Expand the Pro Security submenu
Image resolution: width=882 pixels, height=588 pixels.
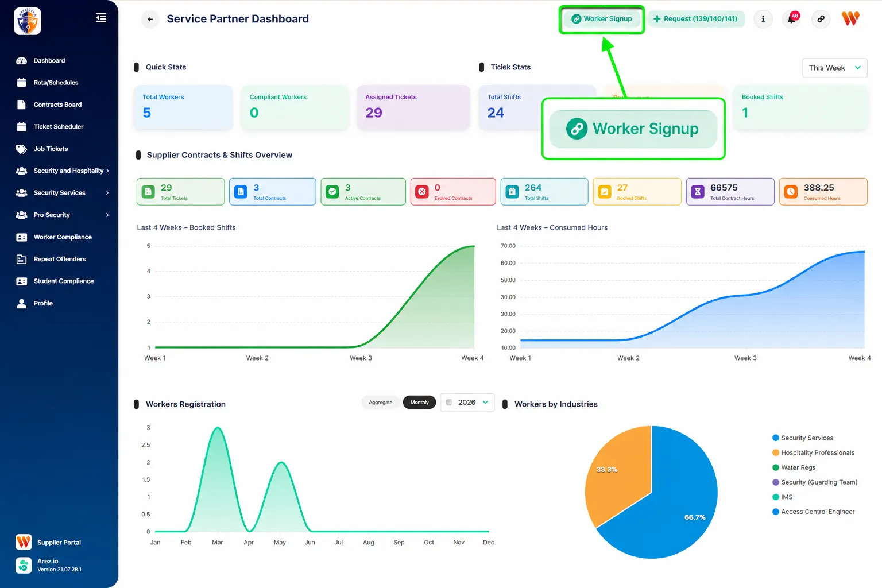tap(62, 215)
